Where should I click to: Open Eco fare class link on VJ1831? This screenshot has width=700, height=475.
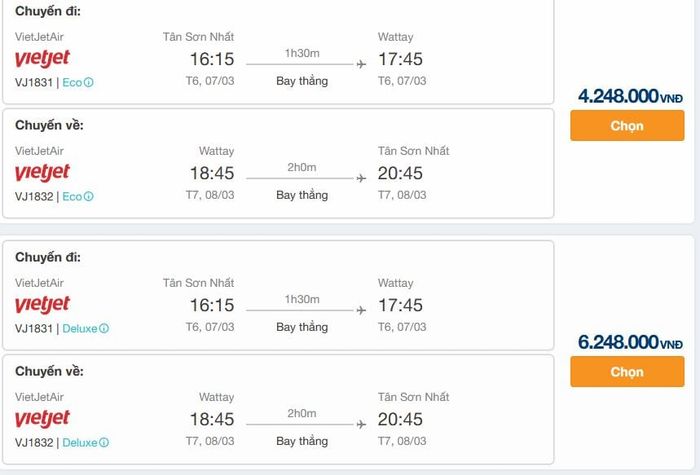coord(72,82)
